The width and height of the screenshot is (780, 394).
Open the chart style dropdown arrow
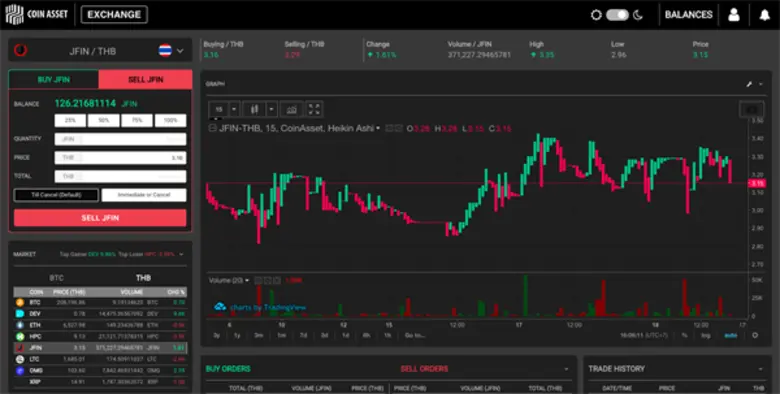click(271, 109)
